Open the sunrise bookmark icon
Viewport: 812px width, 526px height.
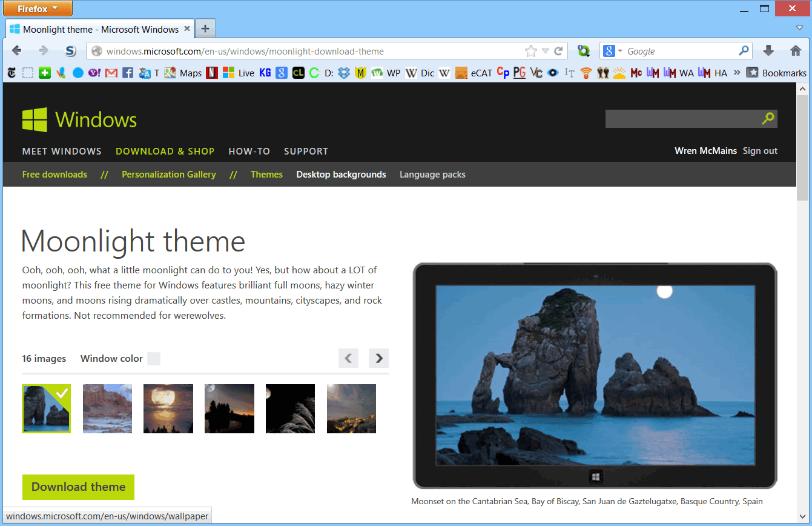pyautogui.click(x=619, y=73)
